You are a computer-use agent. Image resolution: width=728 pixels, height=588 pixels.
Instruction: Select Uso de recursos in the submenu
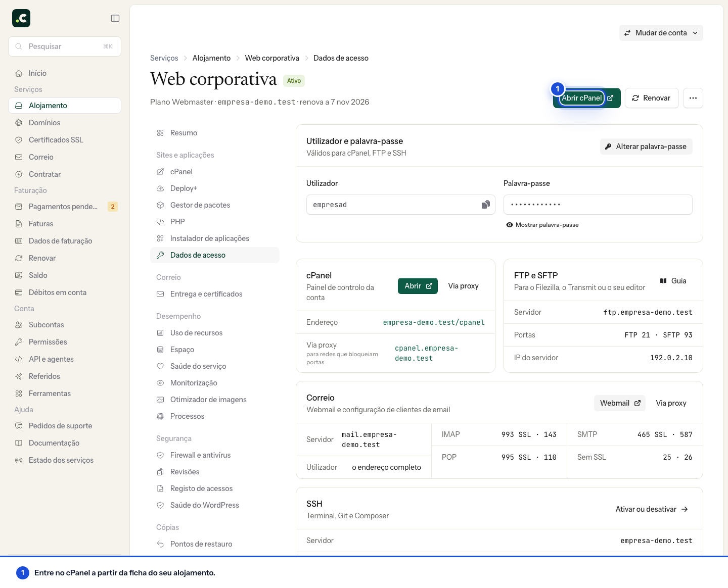215,333
